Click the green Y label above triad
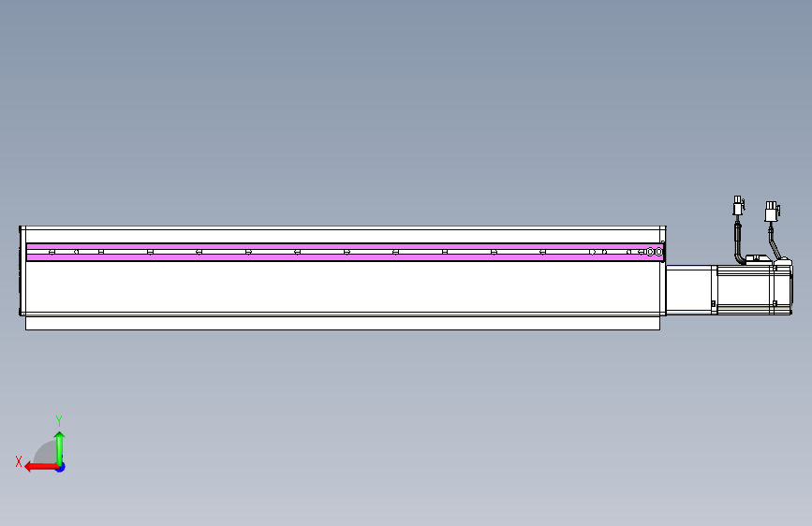This screenshot has height=526, width=812. coord(59,420)
